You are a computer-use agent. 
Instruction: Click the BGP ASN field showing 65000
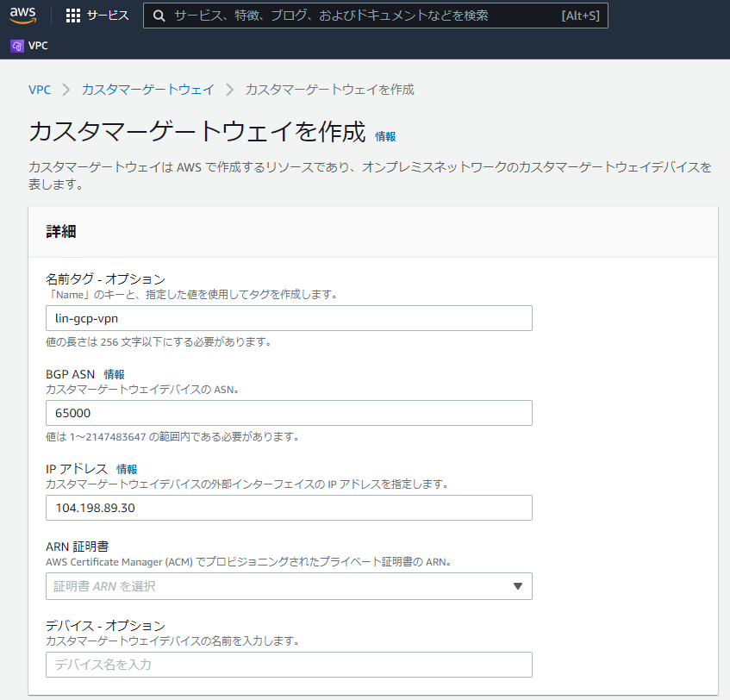[289, 413]
